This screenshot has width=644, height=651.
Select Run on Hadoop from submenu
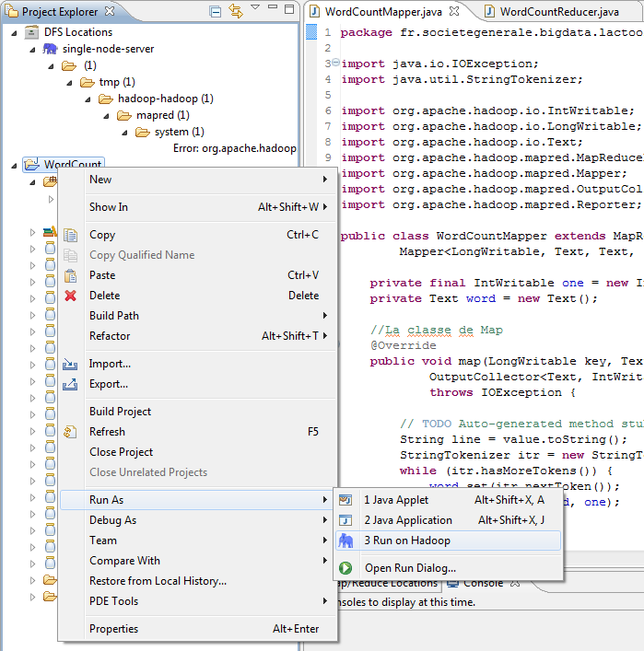tap(406, 541)
